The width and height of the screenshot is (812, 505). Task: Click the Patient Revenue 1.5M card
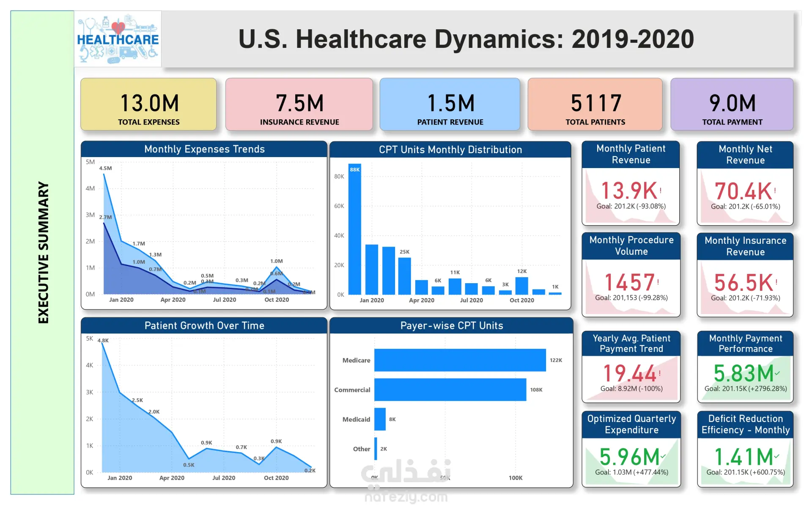pyautogui.click(x=450, y=105)
